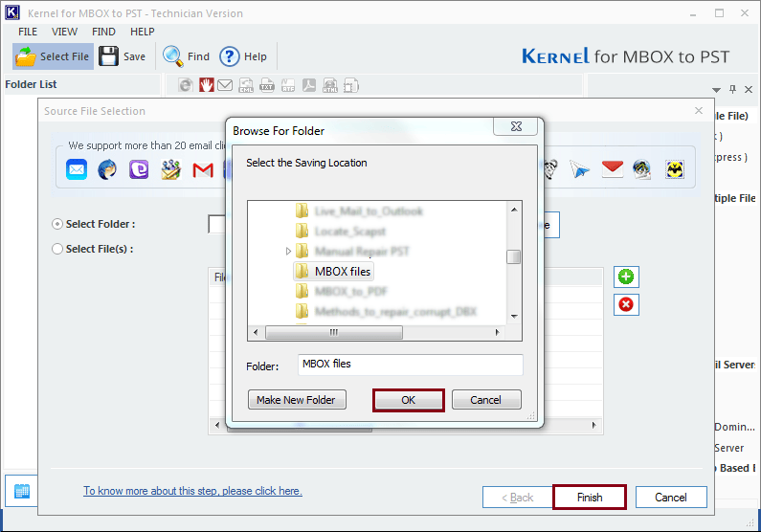Image resolution: width=761 pixels, height=532 pixels.
Task: Select the MBOX files folder in tree
Action: 333,272
